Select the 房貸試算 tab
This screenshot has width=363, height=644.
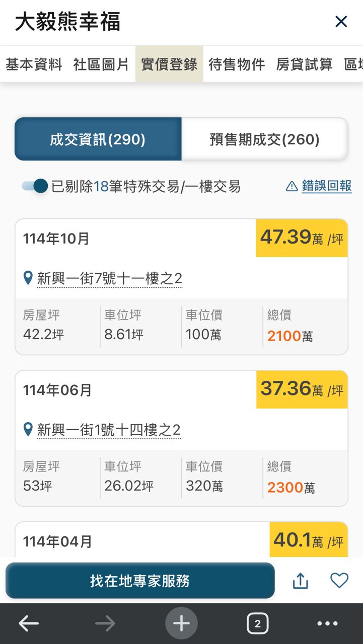(304, 64)
